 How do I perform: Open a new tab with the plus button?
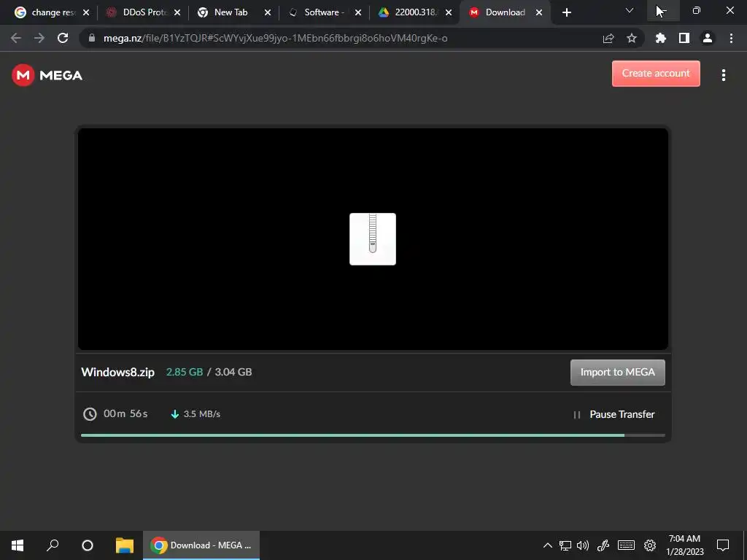pyautogui.click(x=566, y=13)
